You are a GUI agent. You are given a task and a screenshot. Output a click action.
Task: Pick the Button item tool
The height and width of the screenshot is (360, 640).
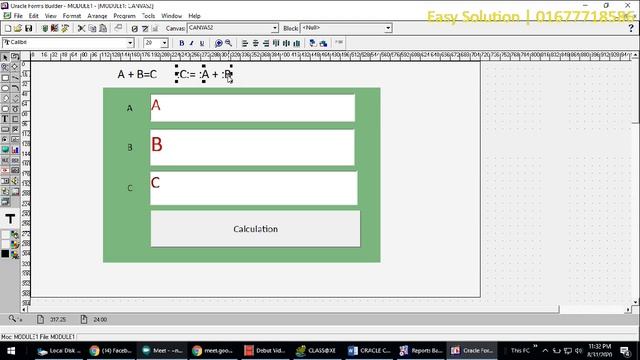pos(5,129)
